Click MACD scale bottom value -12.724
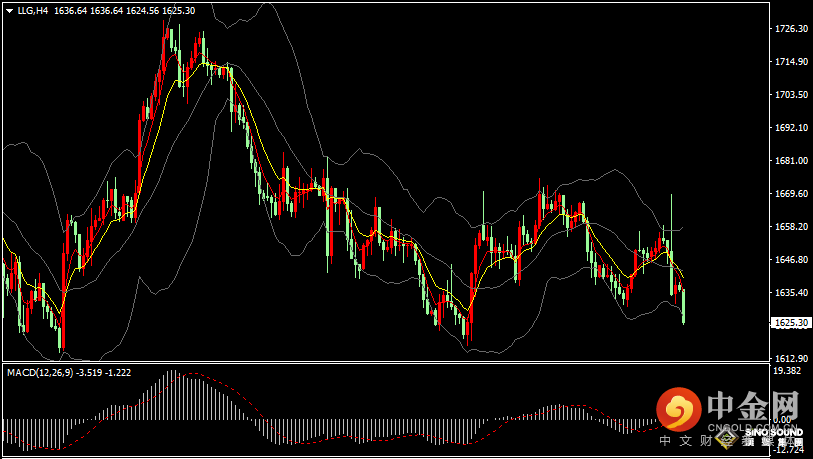 pos(787,450)
